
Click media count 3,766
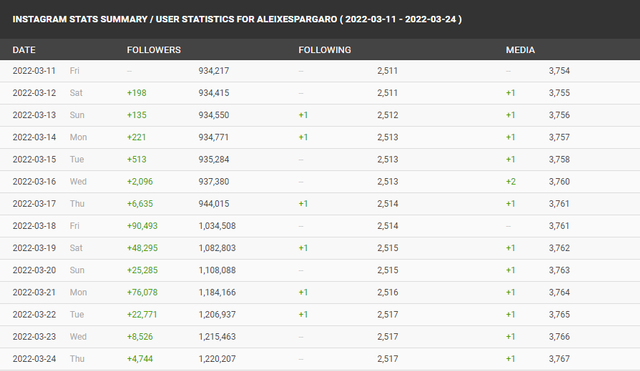coord(559,336)
